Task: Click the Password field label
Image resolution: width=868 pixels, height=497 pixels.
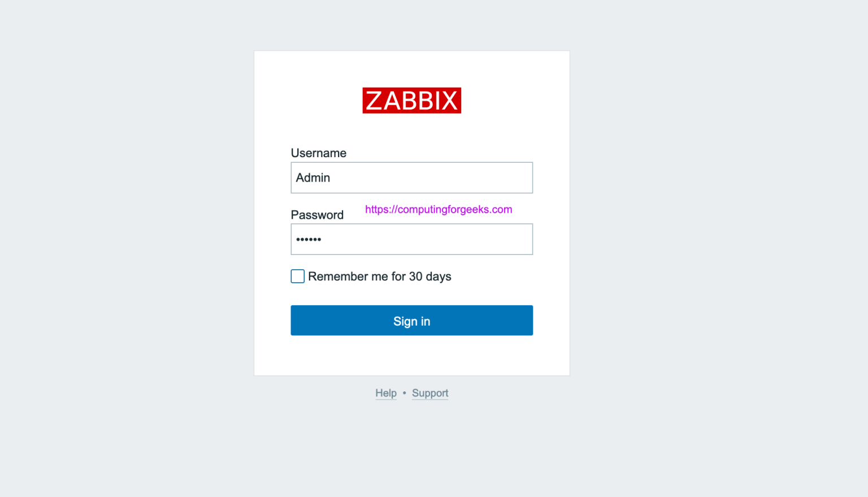Action: coord(317,215)
